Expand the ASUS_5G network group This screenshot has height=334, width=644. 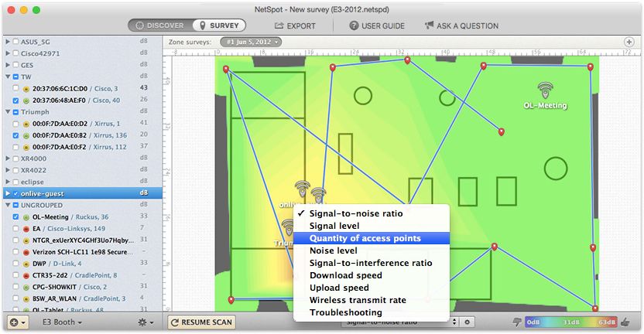pyautogui.click(x=8, y=42)
